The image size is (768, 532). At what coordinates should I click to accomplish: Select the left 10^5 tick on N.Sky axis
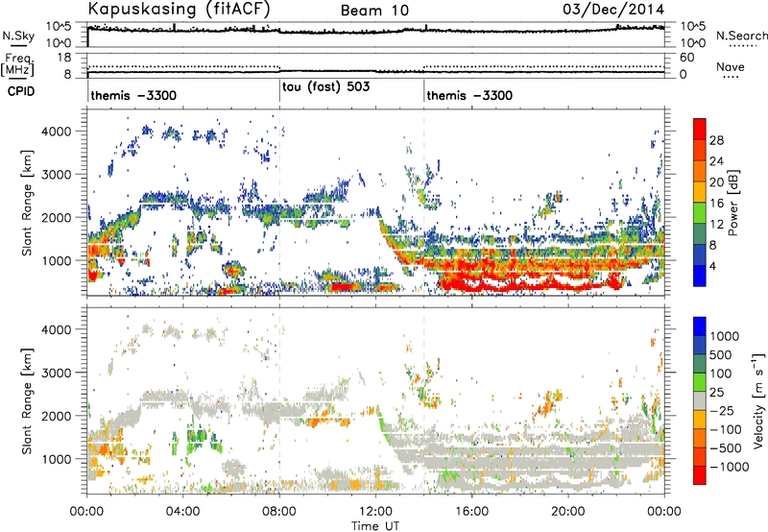(x=59, y=26)
